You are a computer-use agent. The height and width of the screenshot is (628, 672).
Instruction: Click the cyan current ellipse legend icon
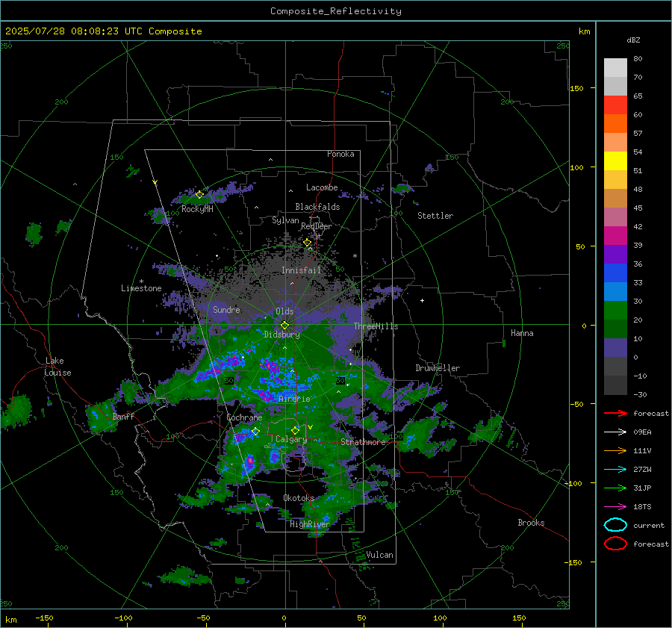point(615,525)
